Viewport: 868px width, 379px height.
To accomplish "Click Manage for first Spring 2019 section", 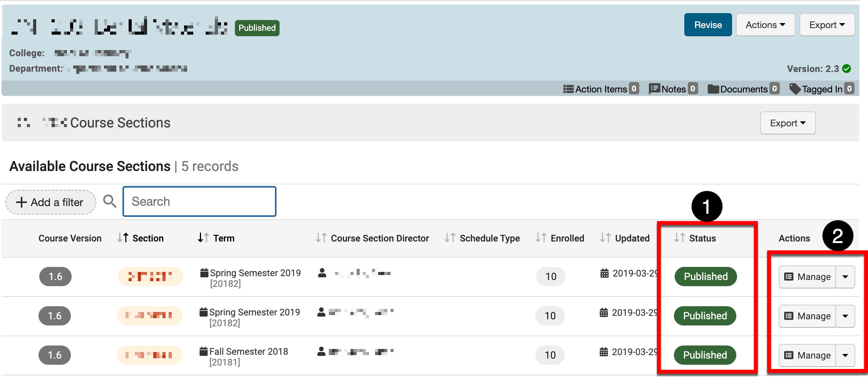I will [x=807, y=277].
